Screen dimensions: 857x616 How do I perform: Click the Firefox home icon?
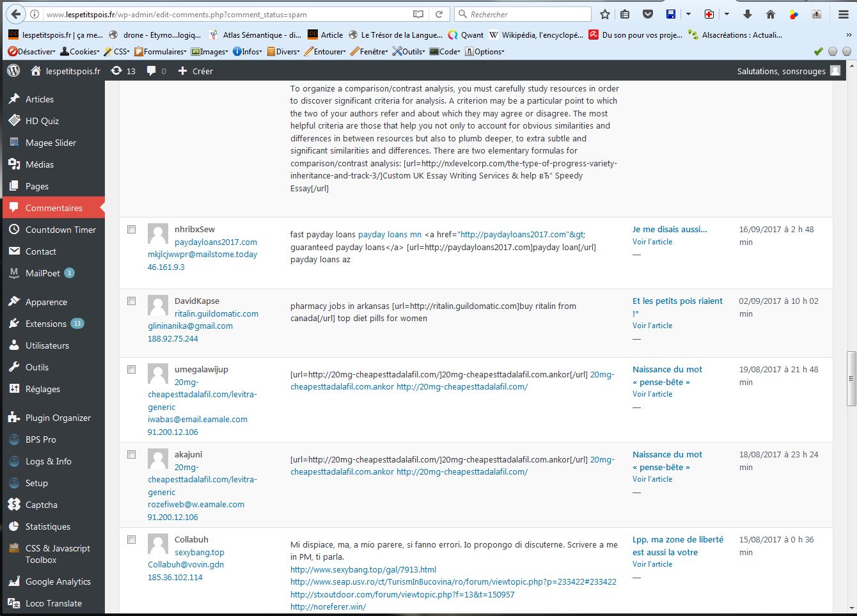771,14
